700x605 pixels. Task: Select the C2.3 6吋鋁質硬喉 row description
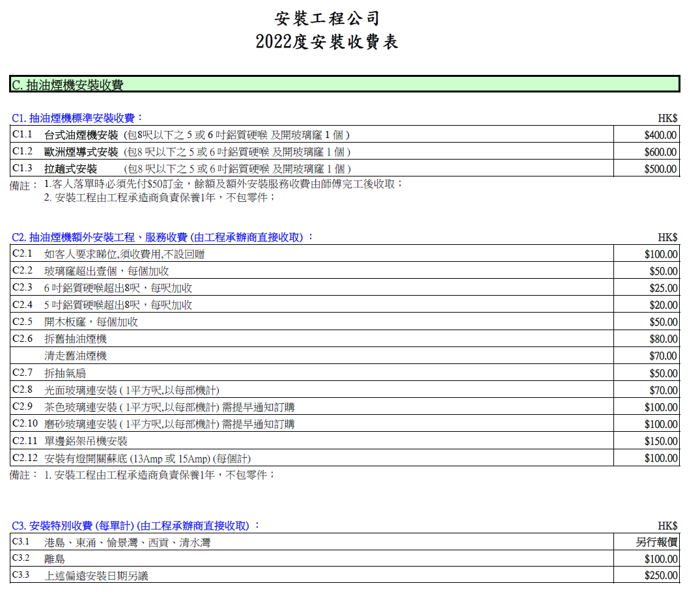(x=118, y=288)
